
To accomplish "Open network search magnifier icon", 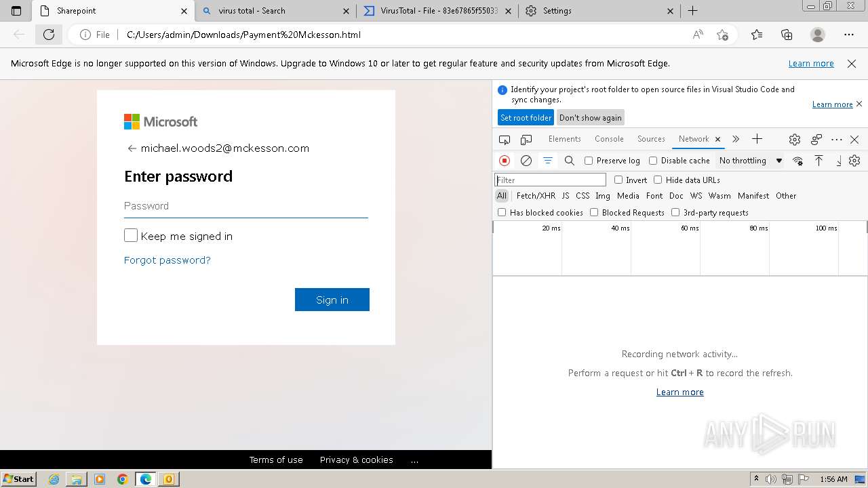I will tap(570, 161).
